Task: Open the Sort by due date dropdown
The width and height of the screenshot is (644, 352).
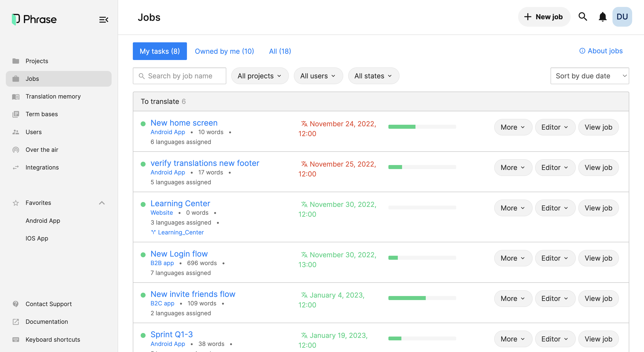Action: coord(589,76)
